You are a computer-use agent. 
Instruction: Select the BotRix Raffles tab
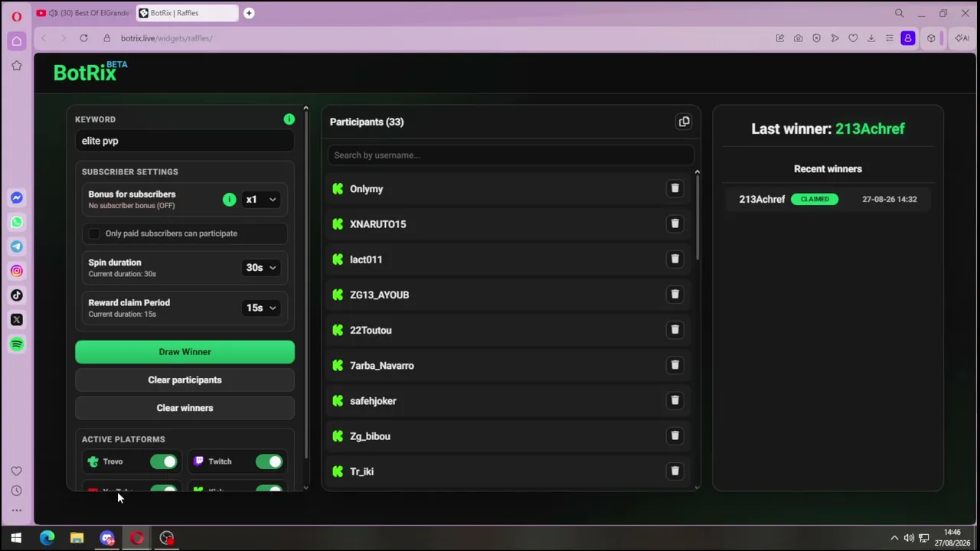point(188,13)
